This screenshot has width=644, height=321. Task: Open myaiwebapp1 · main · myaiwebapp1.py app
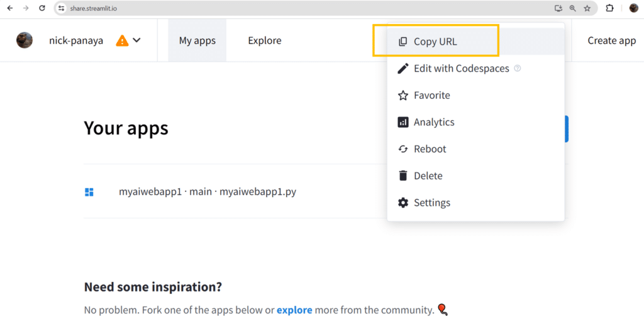point(208,191)
